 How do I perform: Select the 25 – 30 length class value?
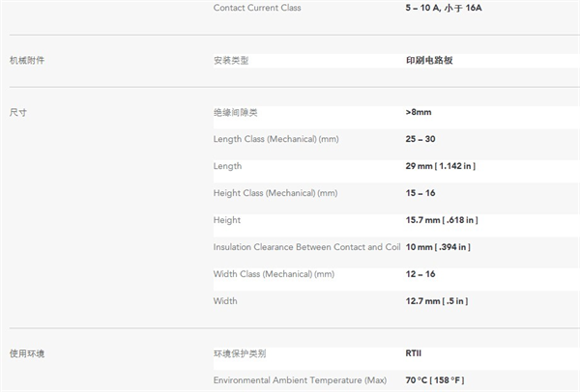coord(420,139)
